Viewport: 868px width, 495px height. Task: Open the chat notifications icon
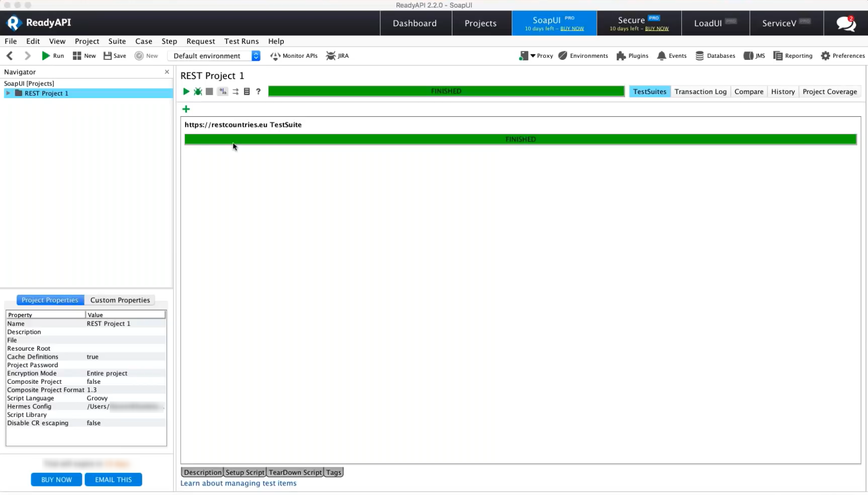[x=845, y=23]
